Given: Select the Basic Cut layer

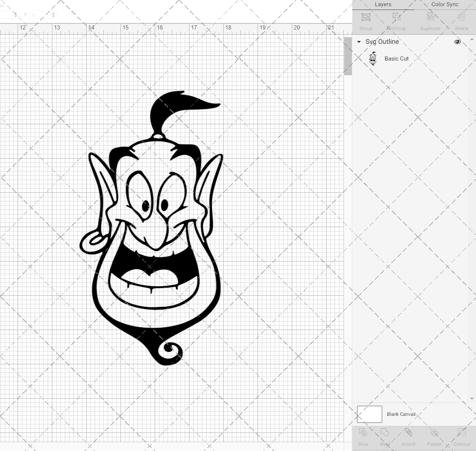Looking at the screenshot, I should (397, 59).
